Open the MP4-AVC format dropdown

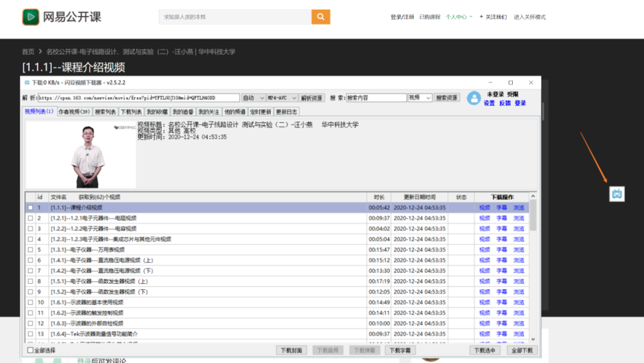point(281,98)
